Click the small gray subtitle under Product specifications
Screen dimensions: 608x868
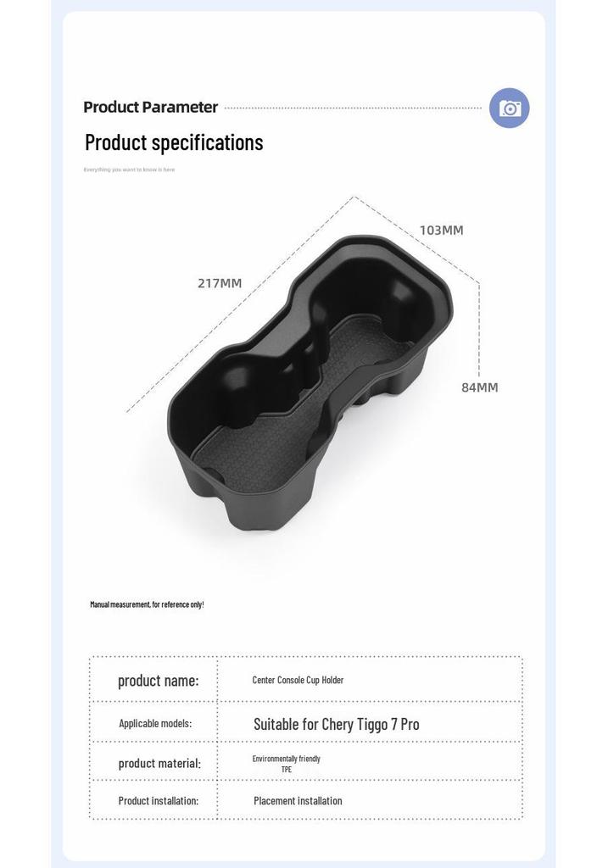pyautogui.click(x=129, y=170)
